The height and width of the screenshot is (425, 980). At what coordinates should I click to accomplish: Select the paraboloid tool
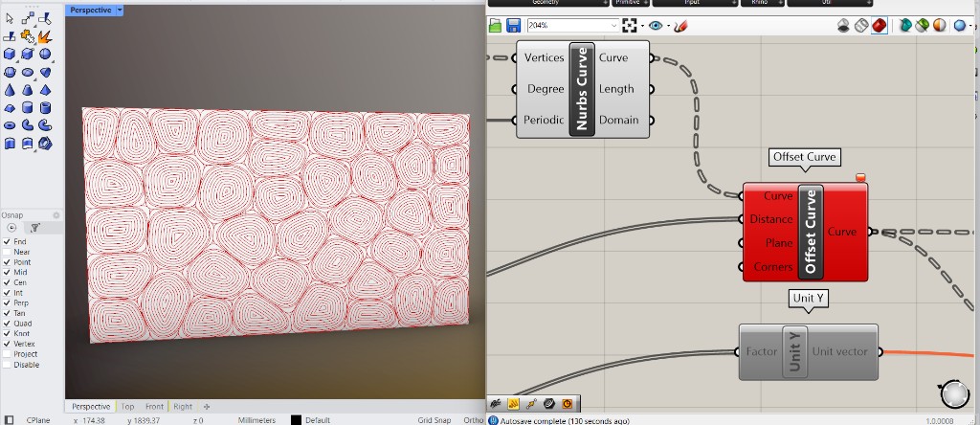(45, 73)
